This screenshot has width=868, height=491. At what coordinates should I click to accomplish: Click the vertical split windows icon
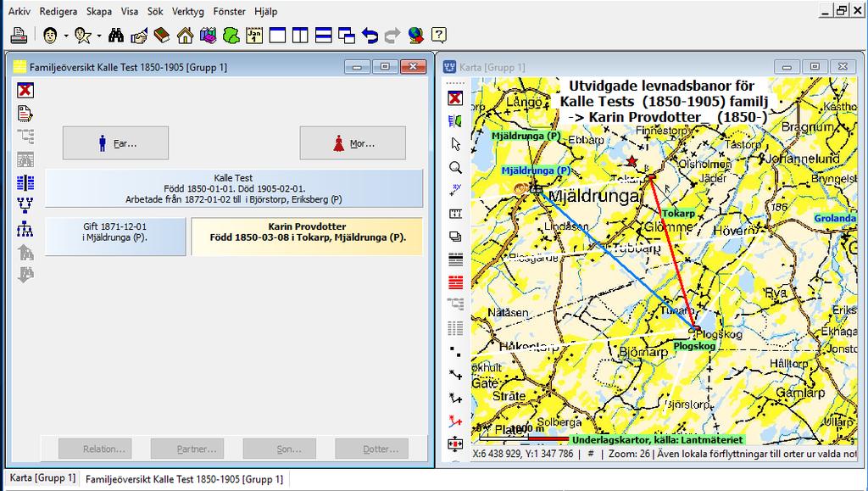pyautogui.click(x=300, y=36)
